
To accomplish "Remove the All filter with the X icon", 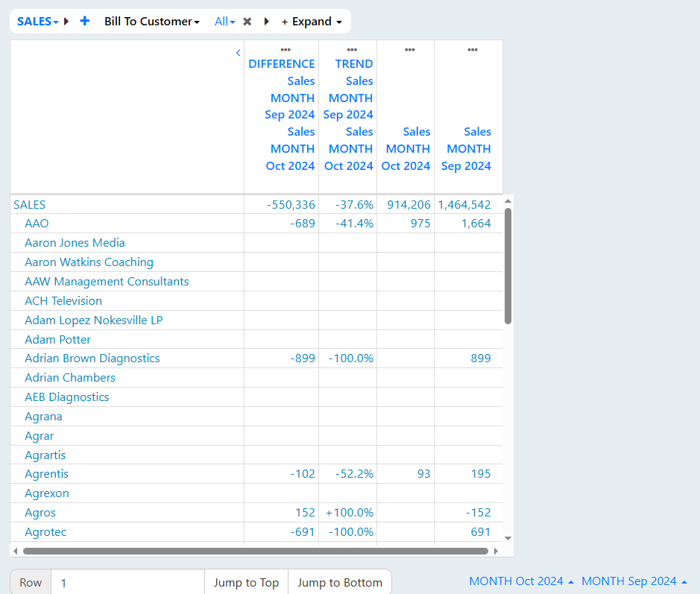I will pos(247,22).
